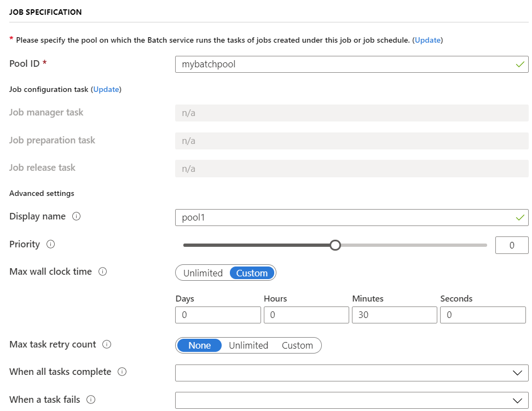532x411 pixels.
Task: Click info icon beside Priority label
Action: (x=51, y=245)
